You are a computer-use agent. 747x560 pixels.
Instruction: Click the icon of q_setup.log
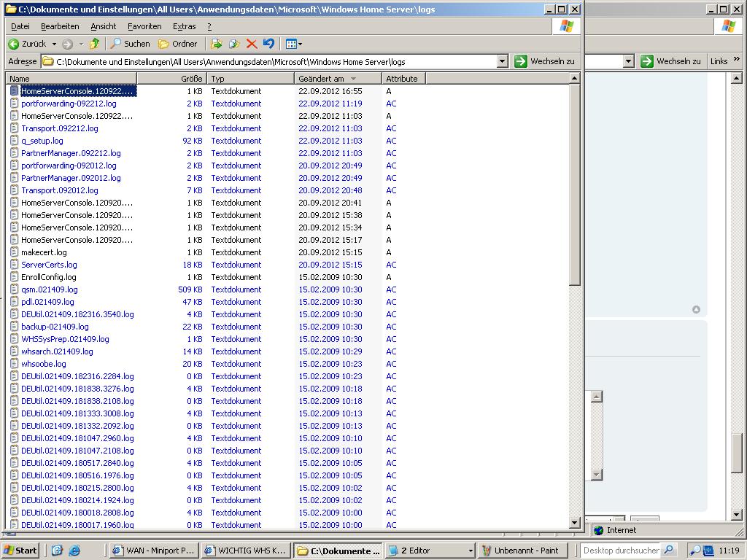click(15, 141)
